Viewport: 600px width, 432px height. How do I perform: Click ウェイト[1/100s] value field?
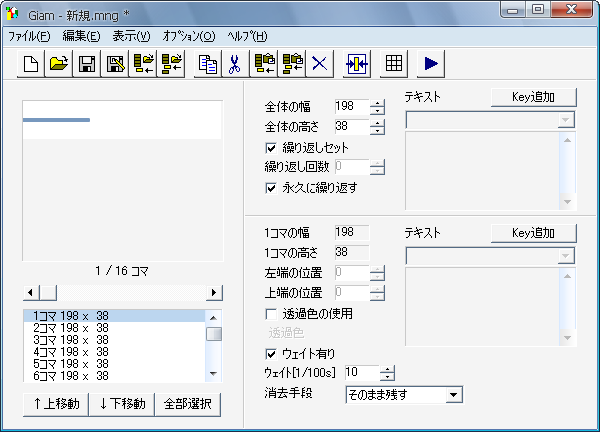click(x=362, y=373)
